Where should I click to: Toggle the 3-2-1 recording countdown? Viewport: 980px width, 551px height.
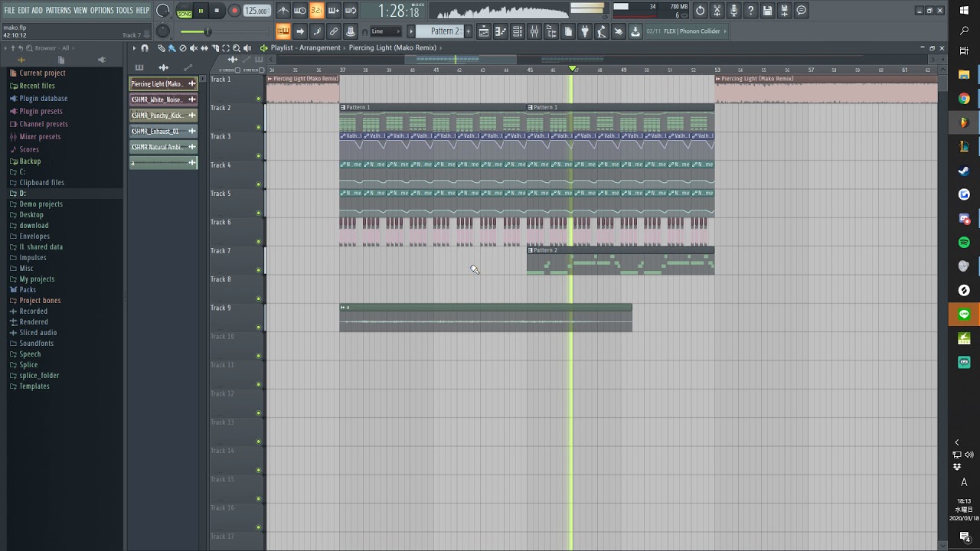pos(316,11)
